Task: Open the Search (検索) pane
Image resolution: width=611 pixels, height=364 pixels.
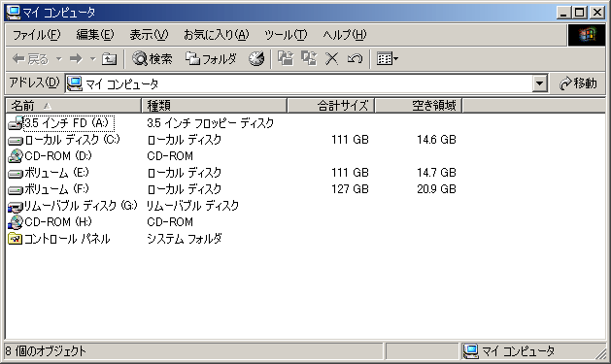Action: click(153, 59)
